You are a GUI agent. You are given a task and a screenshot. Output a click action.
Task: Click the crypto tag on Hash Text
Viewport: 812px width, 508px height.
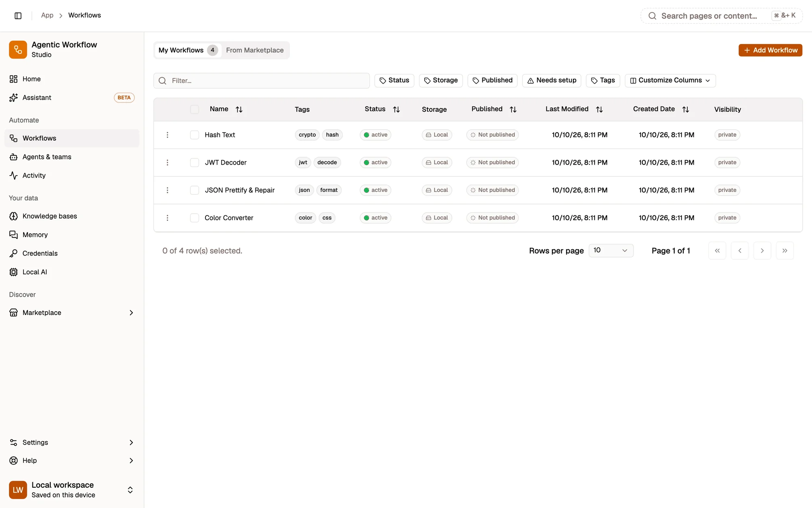[307, 135]
